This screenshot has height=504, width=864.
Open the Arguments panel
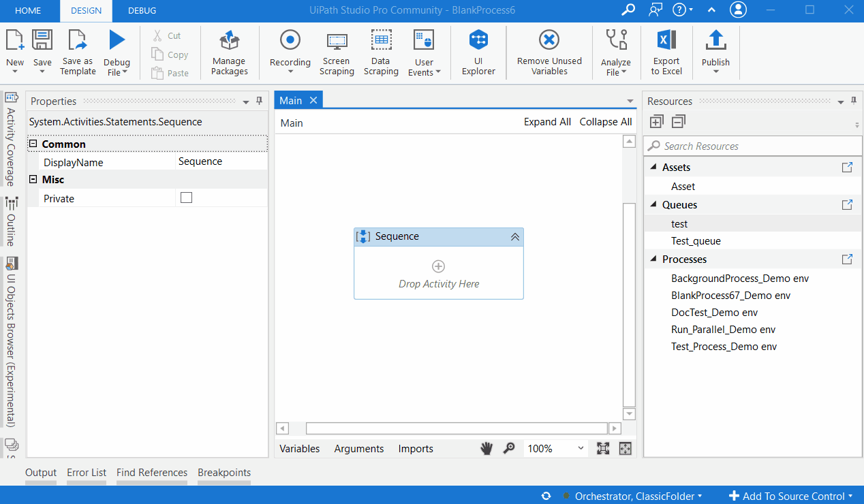359,449
